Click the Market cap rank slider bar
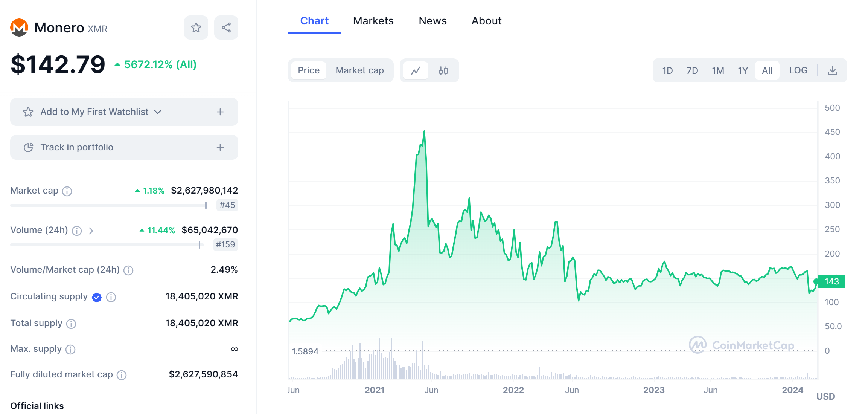This screenshot has height=414, width=868. 108,205
